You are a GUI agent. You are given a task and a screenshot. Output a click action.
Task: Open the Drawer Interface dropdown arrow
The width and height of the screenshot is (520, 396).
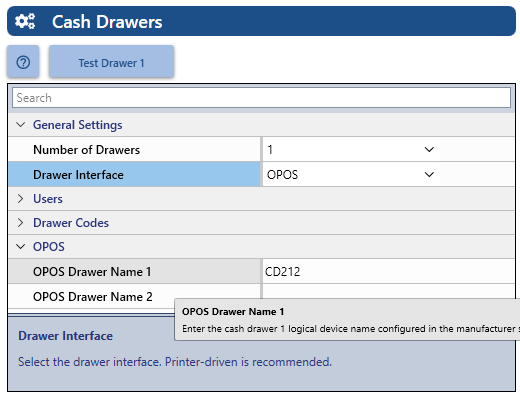coord(429,174)
